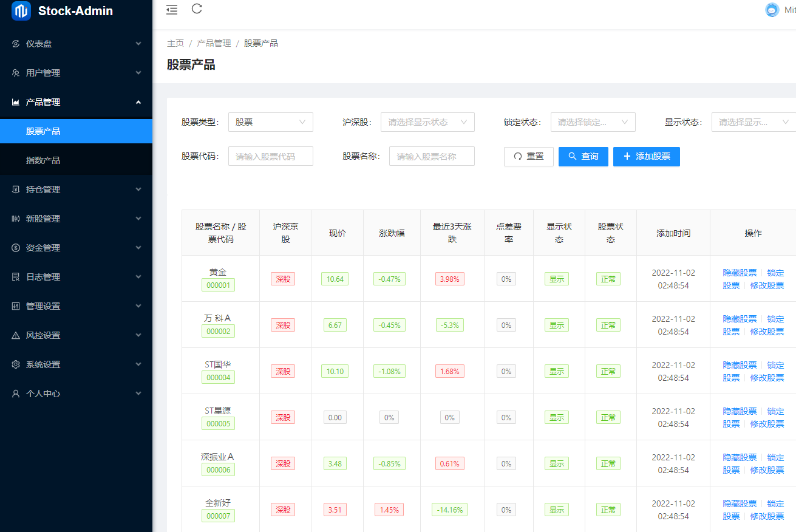Click 修改股票 for 全新好 row
The width and height of the screenshot is (796, 532).
click(767, 516)
